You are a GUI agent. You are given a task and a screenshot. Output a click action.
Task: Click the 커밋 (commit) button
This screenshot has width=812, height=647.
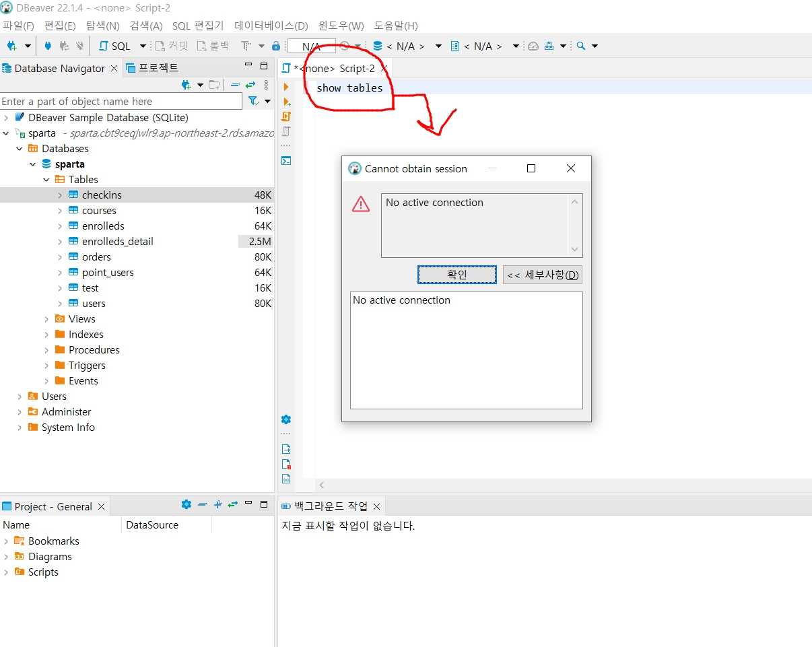coord(172,46)
